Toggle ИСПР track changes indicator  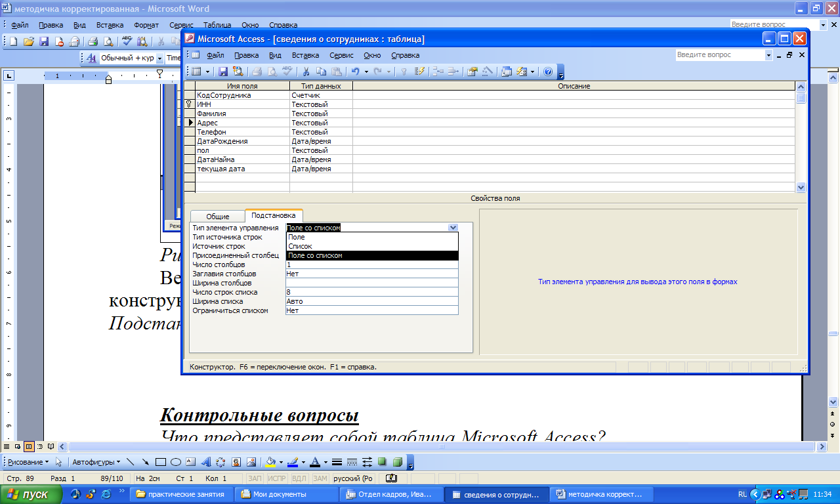point(276,479)
